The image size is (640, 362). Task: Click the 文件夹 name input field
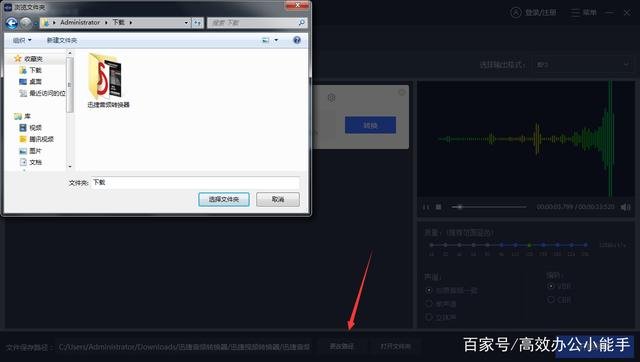click(195, 182)
